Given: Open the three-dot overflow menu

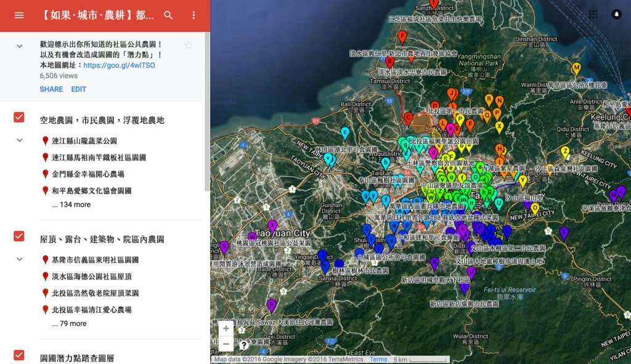Looking at the screenshot, I should point(193,15).
